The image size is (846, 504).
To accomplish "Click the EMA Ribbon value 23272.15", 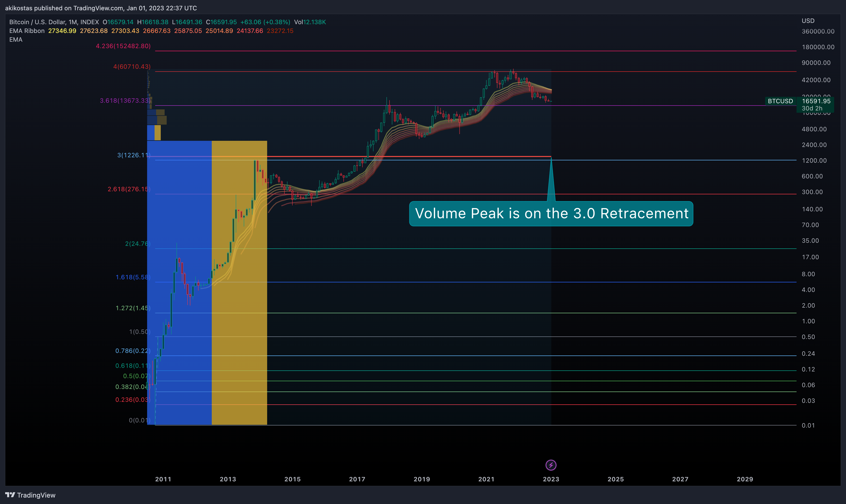I will (280, 31).
